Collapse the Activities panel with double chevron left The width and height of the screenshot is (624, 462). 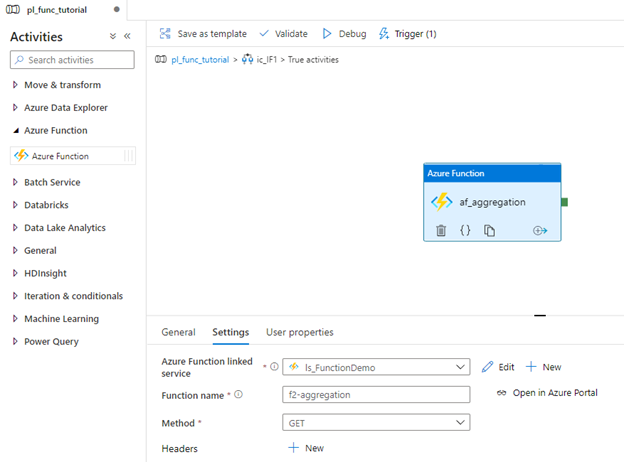click(128, 36)
